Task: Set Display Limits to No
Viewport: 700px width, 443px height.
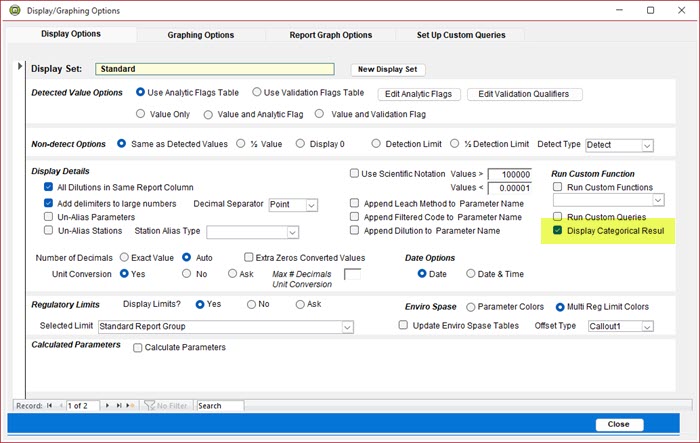Action: [251, 304]
